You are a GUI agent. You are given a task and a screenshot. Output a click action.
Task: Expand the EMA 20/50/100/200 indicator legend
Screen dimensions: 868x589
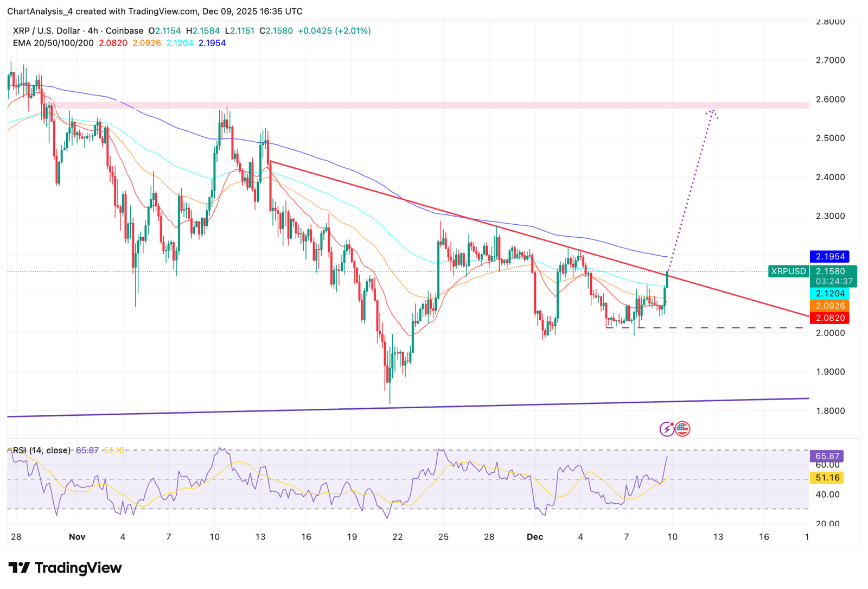(x=53, y=43)
